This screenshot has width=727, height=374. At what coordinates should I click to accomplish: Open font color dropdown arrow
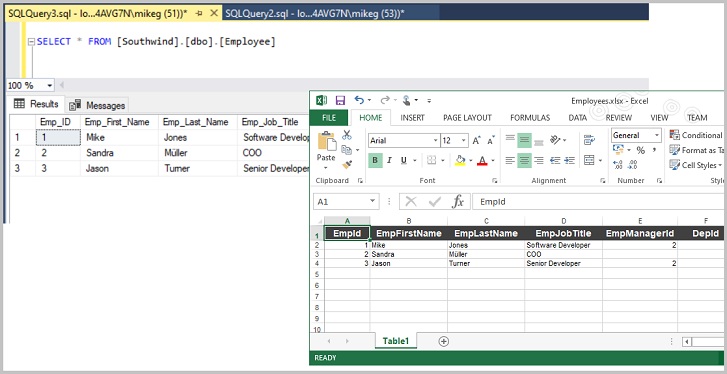(493, 161)
